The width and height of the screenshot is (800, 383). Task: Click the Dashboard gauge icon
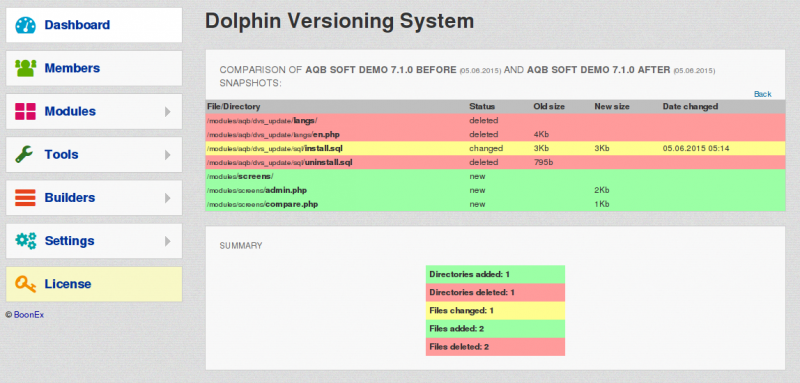(x=25, y=25)
